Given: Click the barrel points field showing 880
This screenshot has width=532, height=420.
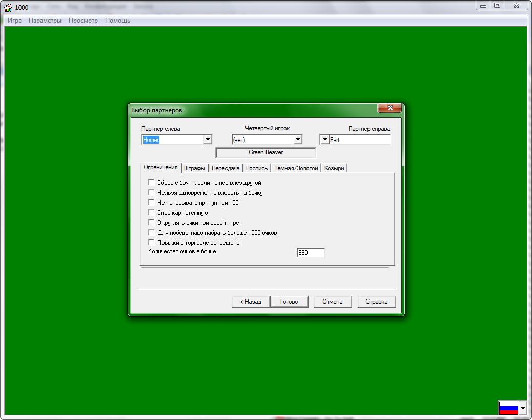Looking at the screenshot, I should point(311,253).
